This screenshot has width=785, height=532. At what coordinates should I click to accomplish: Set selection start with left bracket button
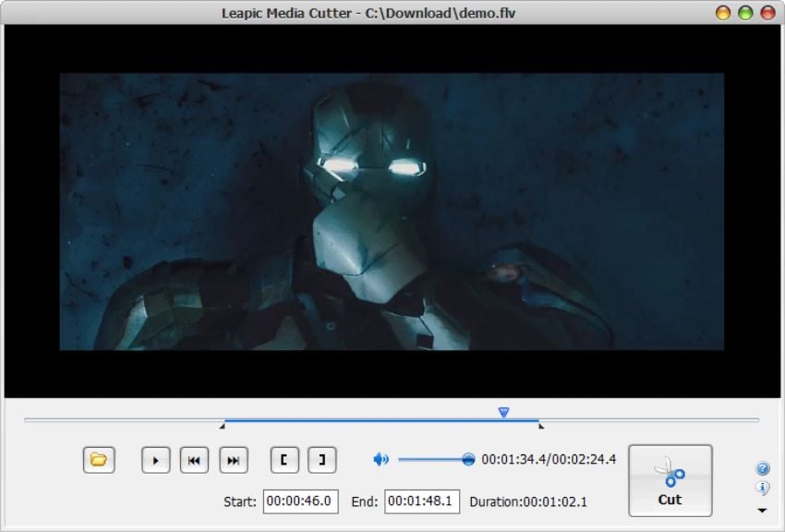(x=284, y=460)
